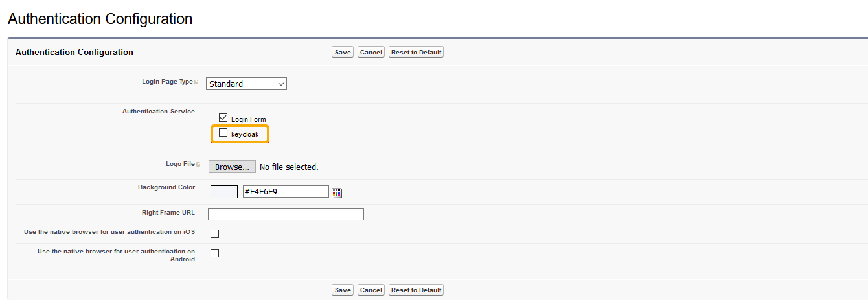Enable native browser authentication on iOS

point(214,233)
